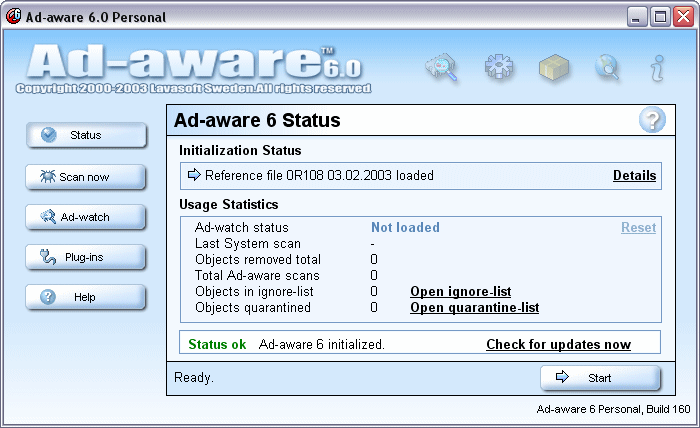This screenshot has height=428, width=700.
Task: Open ignore-list link
Action: 461,291
